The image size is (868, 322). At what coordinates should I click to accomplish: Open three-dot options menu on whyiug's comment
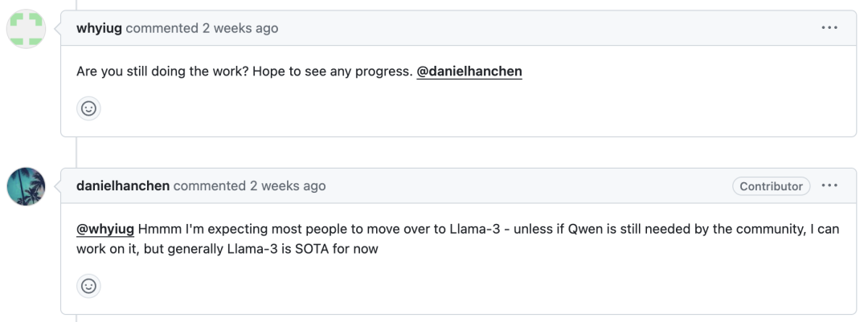point(829,28)
